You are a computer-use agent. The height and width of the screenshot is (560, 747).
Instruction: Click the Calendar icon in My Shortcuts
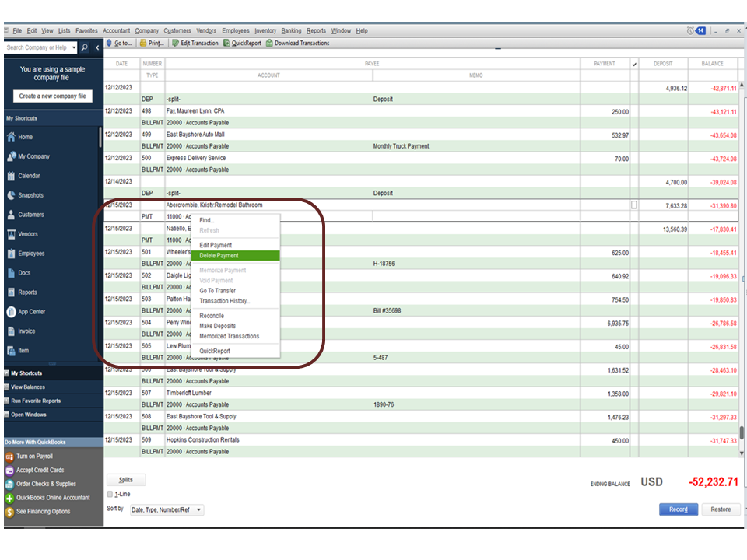[x=11, y=176]
